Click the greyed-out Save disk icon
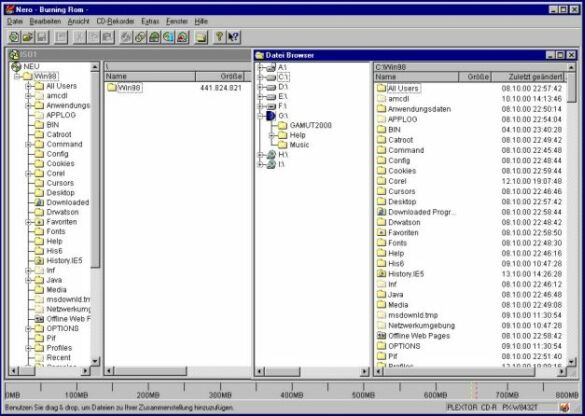Image resolution: width=585 pixels, height=416 pixels. [x=41, y=37]
